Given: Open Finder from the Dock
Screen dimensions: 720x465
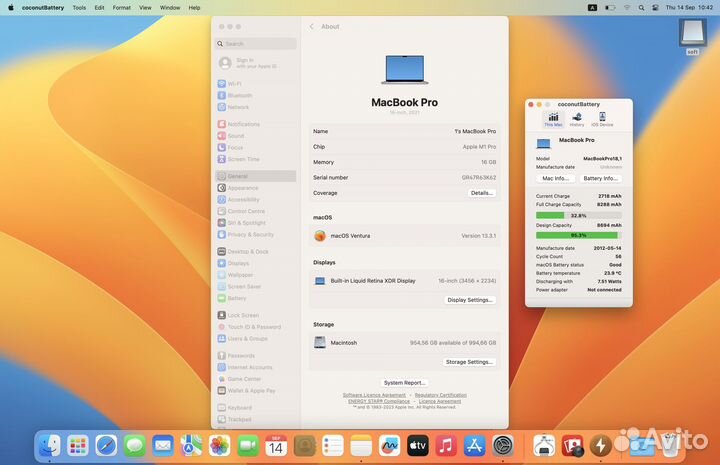Looking at the screenshot, I should coord(49,445).
